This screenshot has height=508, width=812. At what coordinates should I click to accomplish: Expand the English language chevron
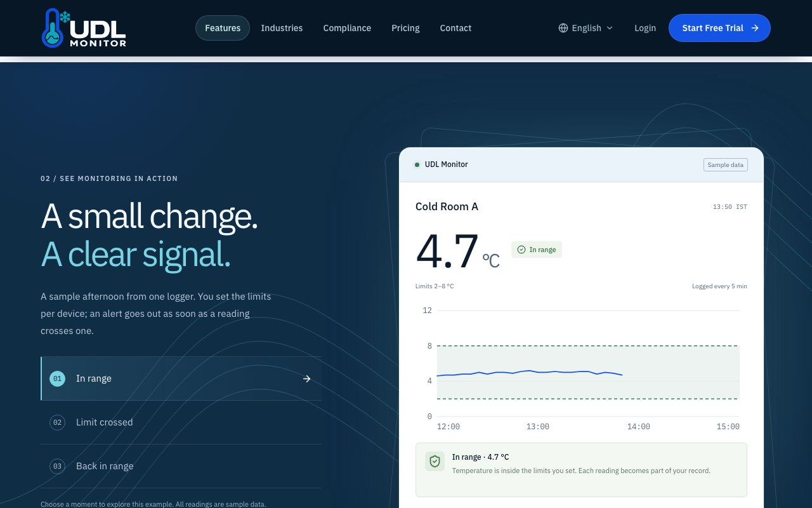click(x=610, y=28)
